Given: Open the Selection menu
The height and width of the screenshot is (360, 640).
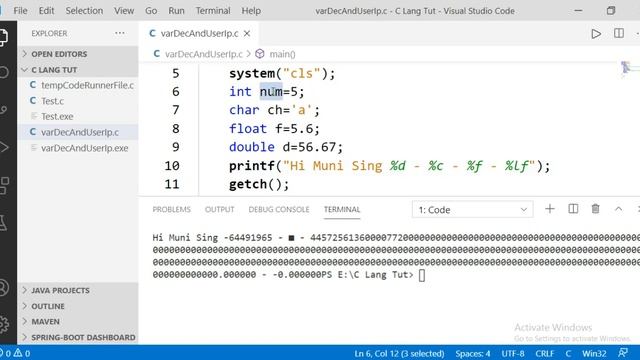Looking at the screenshot, I should 84,11.
